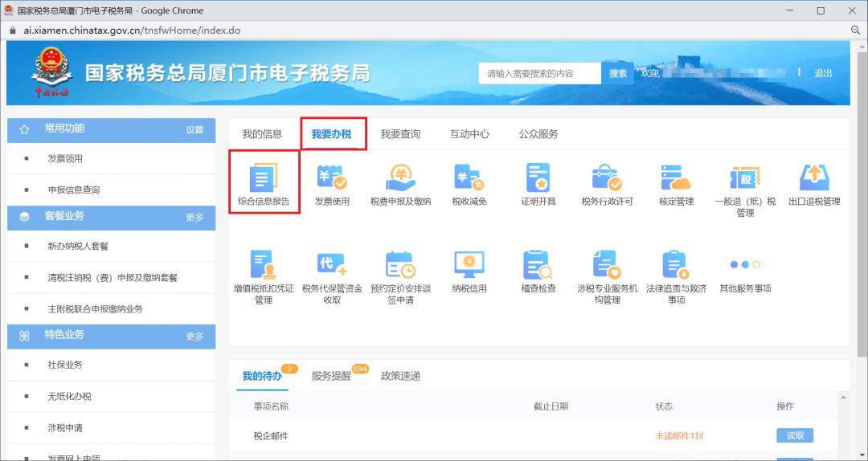The image size is (868, 461).
Task: Open the 税务代保管资金收取 icon
Action: [332, 264]
